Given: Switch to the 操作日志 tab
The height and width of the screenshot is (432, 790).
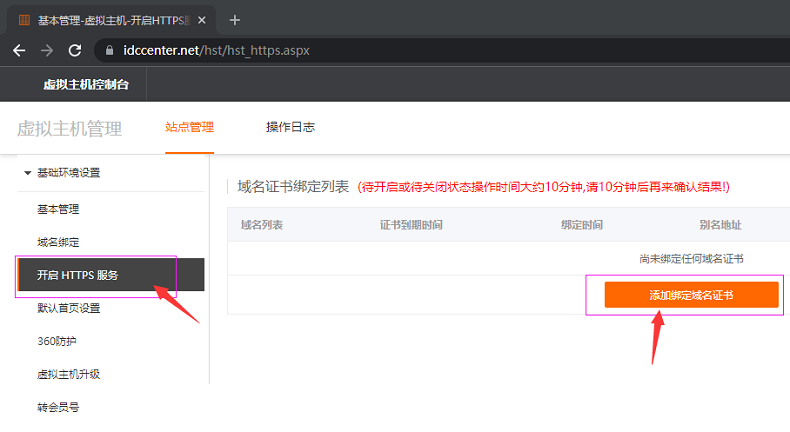Looking at the screenshot, I should (290, 127).
